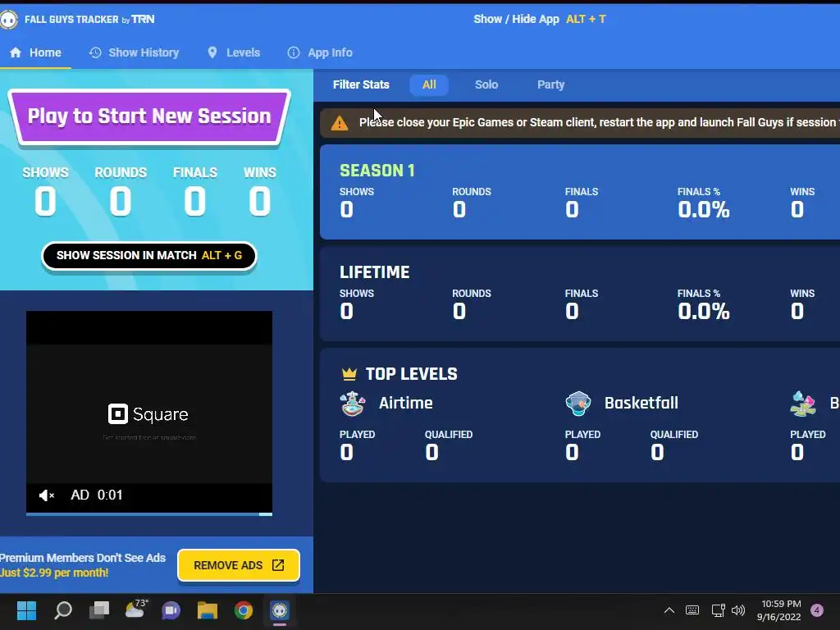Open the notification badge showing 4

(x=817, y=610)
